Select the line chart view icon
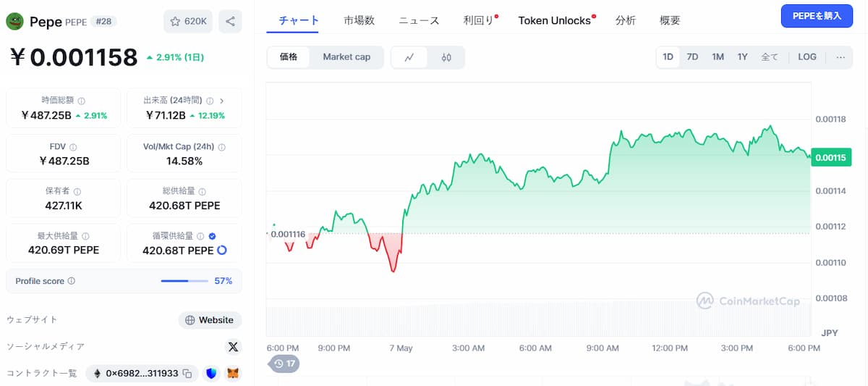Viewport: 868px width, 386px height. [x=409, y=57]
